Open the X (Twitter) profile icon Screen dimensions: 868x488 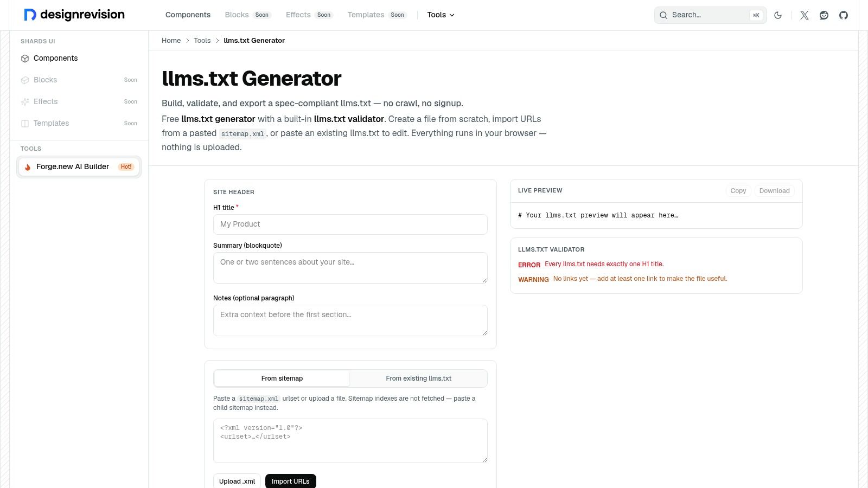(x=805, y=15)
